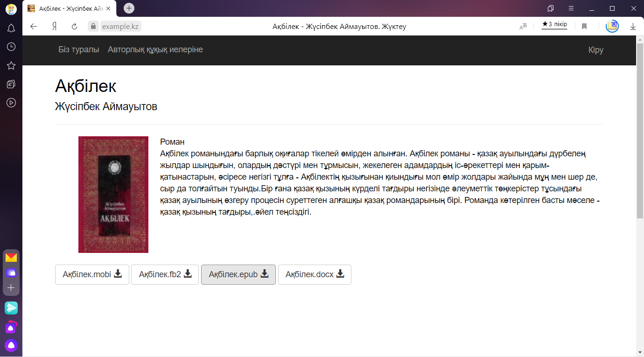Click the page title in the address bar
644x357 pixels.
tap(339, 27)
